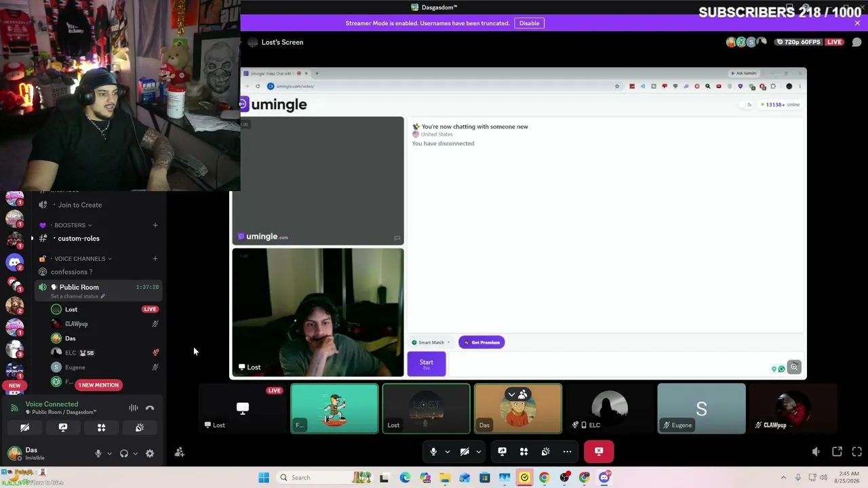Click the search magnifier in the Umingle chat
The width and height of the screenshot is (868, 488).
coord(794,367)
